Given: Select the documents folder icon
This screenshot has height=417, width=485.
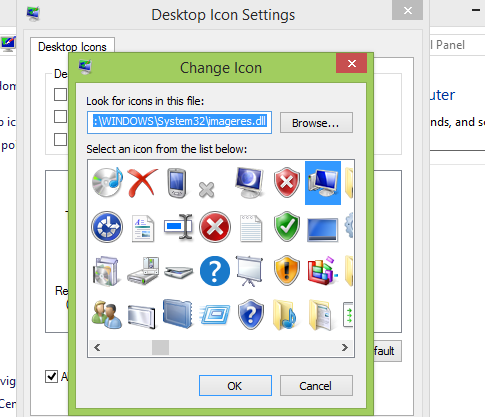Looking at the screenshot, I should point(321,315).
